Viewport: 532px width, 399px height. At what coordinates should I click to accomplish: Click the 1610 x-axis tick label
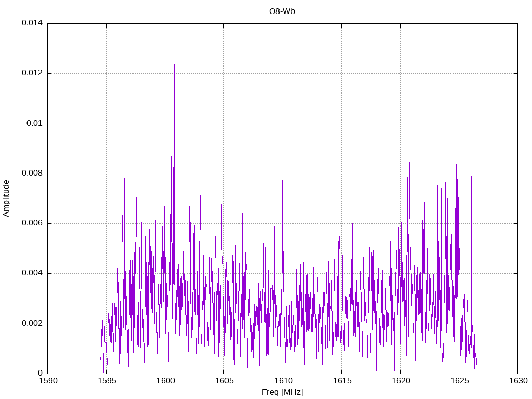(x=283, y=381)
